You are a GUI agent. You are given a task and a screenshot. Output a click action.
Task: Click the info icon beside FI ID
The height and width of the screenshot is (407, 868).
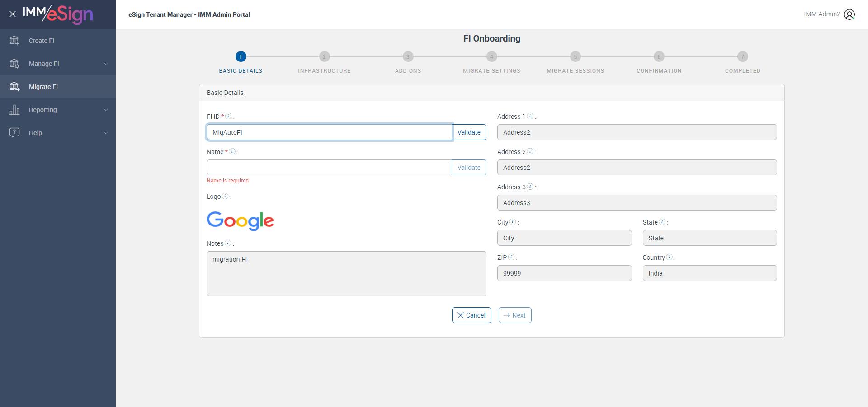tap(229, 116)
